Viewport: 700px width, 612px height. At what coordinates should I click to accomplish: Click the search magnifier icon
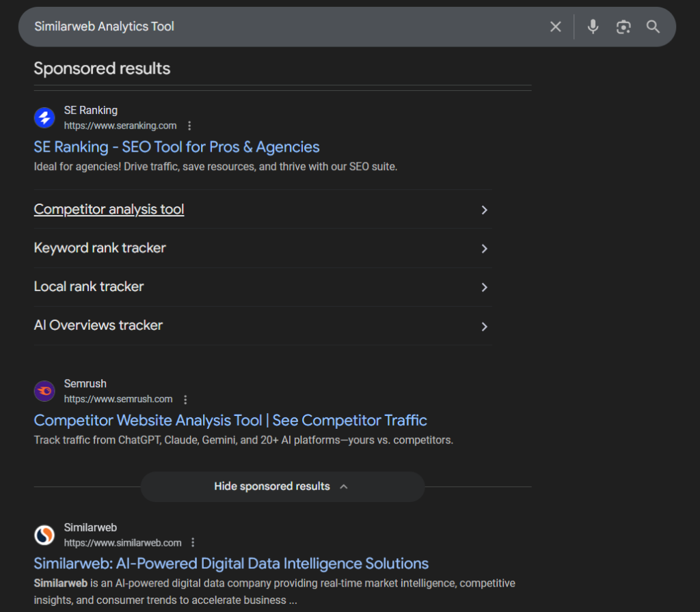pos(653,27)
